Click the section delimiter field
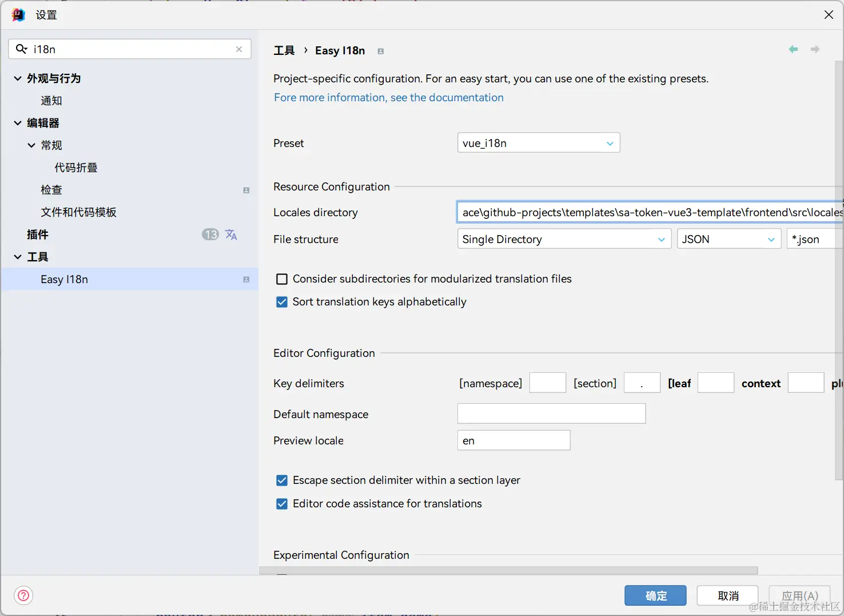This screenshot has height=616, width=844. pyautogui.click(x=642, y=383)
